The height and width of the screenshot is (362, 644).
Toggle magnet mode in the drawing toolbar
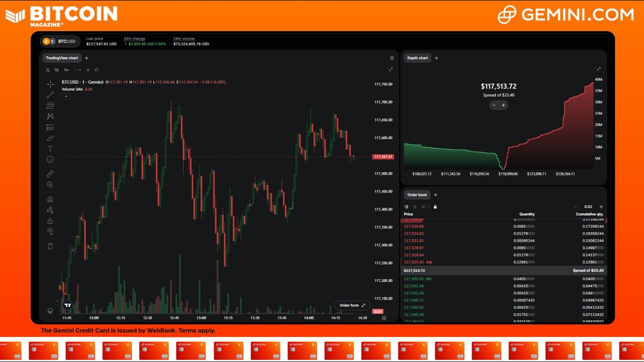(50, 200)
